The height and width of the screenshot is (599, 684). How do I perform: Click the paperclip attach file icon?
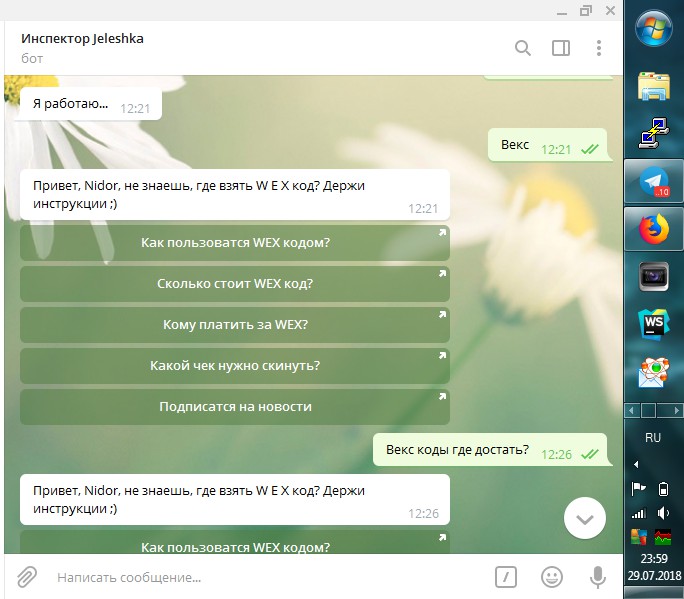click(x=27, y=577)
